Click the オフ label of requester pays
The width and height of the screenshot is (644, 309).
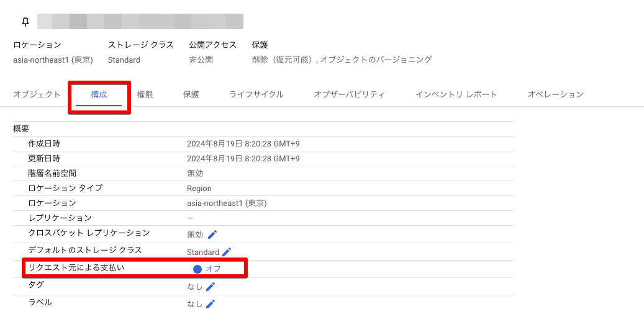point(213,269)
